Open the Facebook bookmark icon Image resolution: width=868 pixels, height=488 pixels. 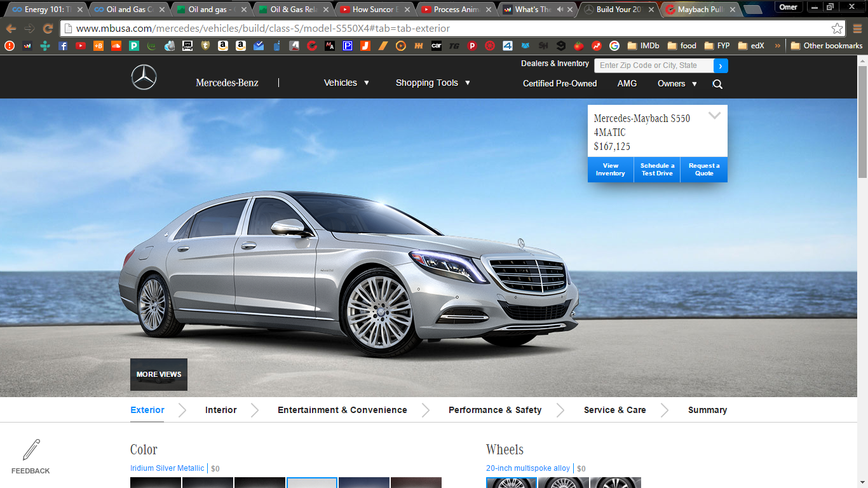[63, 46]
